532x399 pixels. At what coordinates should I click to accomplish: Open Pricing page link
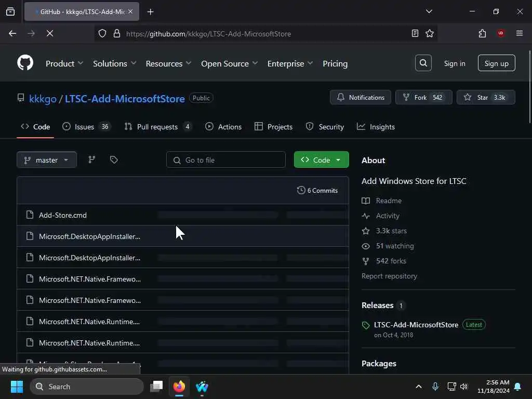pos(335,63)
